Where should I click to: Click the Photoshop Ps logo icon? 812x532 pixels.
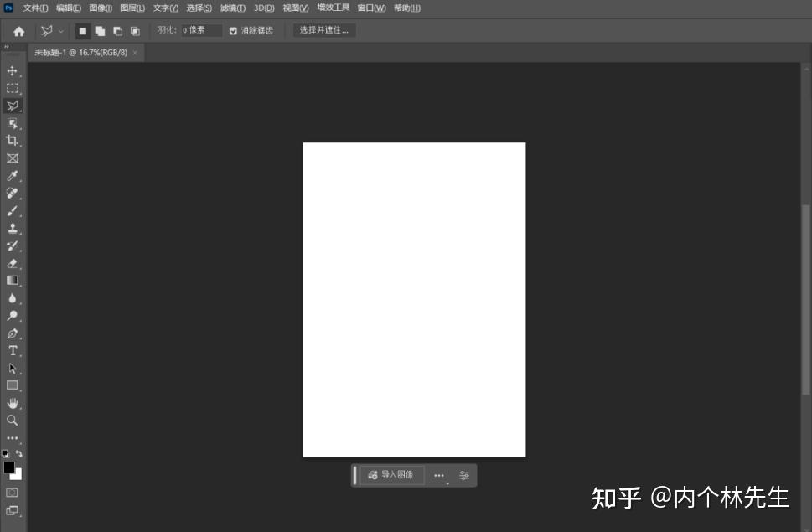[8, 8]
